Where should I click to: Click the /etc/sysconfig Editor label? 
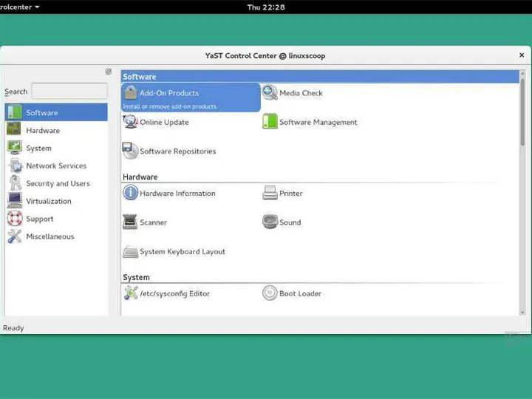(x=174, y=294)
